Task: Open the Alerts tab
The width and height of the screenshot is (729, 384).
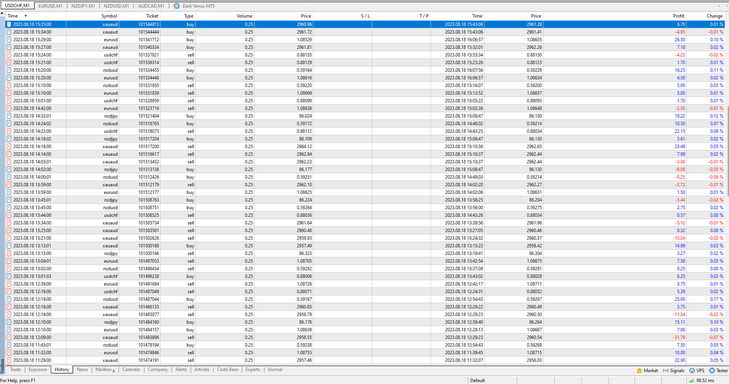Action: tap(181, 370)
